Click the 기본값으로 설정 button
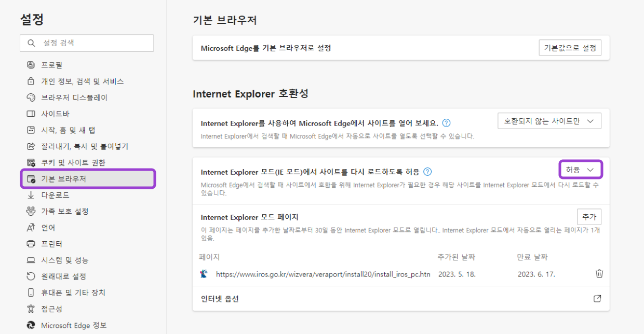The width and height of the screenshot is (644, 334). (570, 47)
